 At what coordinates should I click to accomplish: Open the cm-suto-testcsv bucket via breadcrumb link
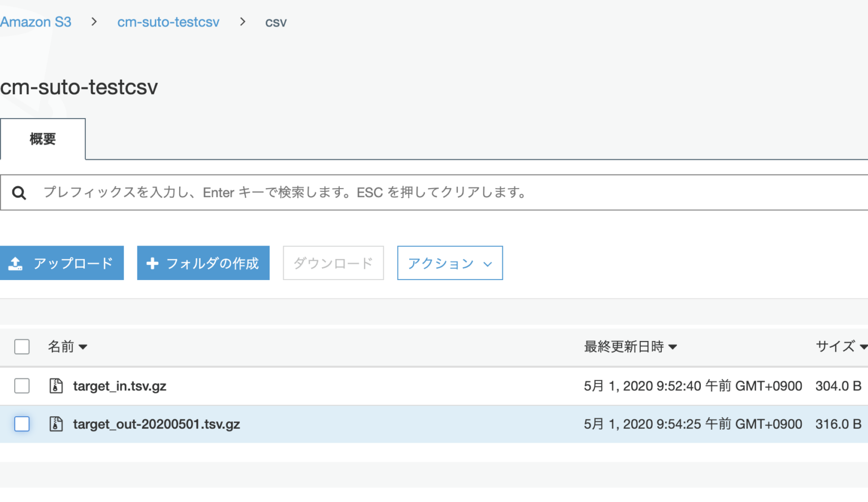[x=168, y=22]
